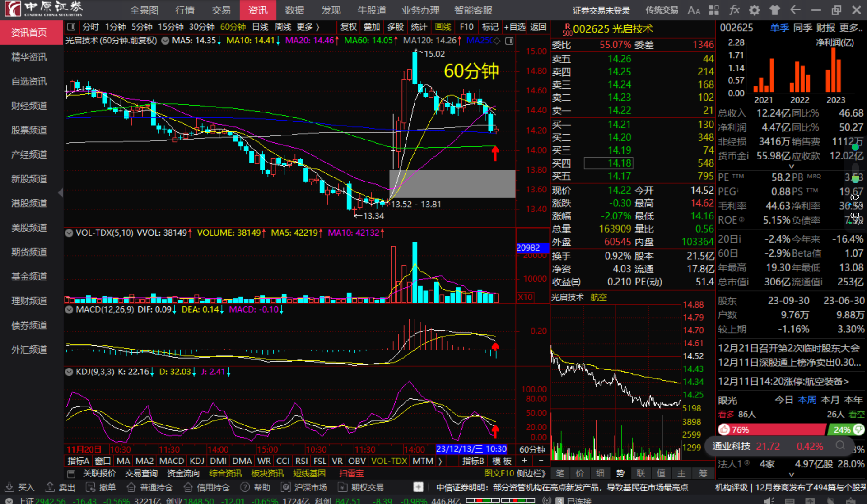Click the shirt skin theme icon
Image resolution: width=867 pixels, height=504 pixels.
[x=775, y=10]
